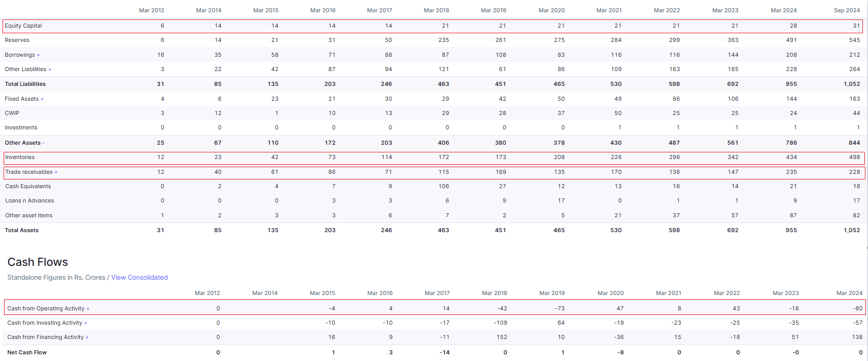Image resolution: width=868 pixels, height=361 pixels.
Task: Select the CWIP row label
Action: pos(12,113)
